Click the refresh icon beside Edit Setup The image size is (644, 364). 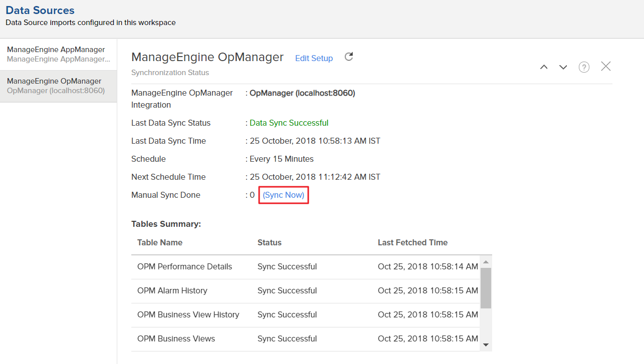click(349, 57)
